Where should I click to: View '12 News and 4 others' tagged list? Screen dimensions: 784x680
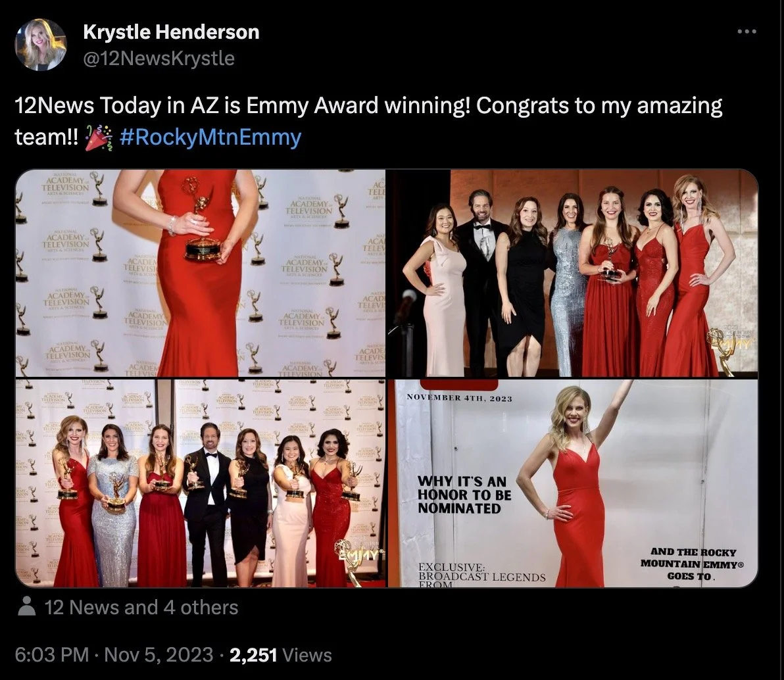click(x=141, y=607)
